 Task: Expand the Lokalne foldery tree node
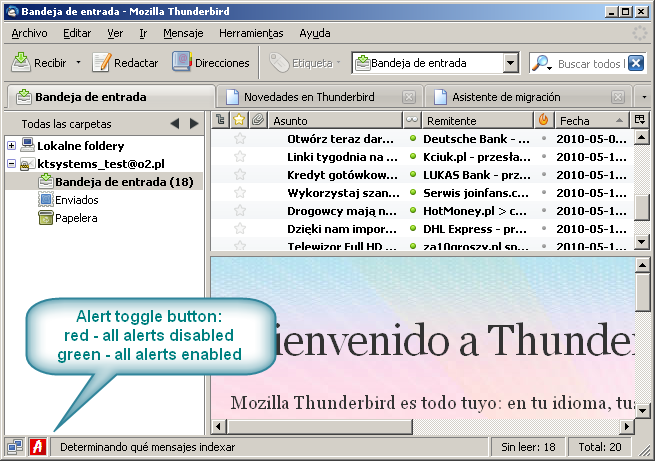click(12, 146)
